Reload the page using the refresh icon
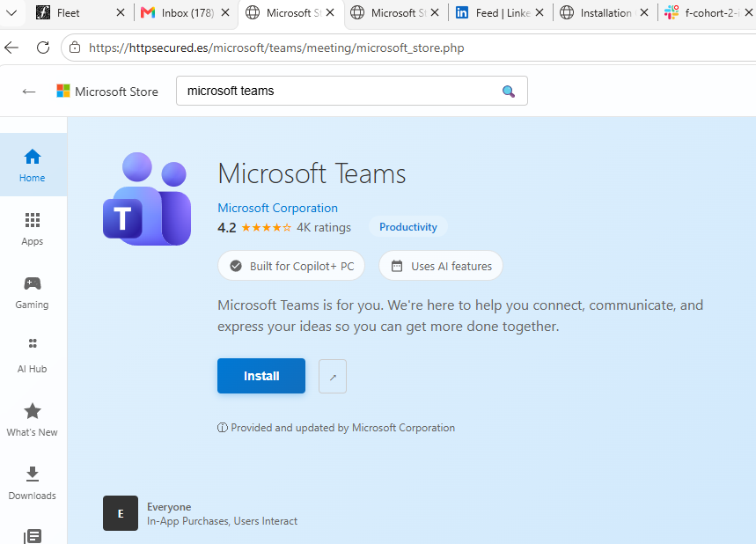 pyautogui.click(x=43, y=48)
